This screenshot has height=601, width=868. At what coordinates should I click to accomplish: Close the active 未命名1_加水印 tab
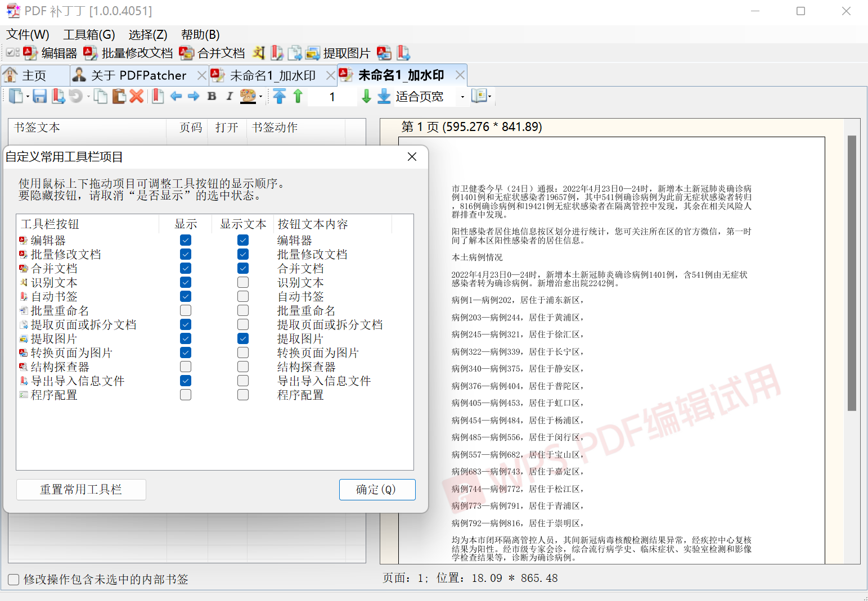pyautogui.click(x=460, y=75)
